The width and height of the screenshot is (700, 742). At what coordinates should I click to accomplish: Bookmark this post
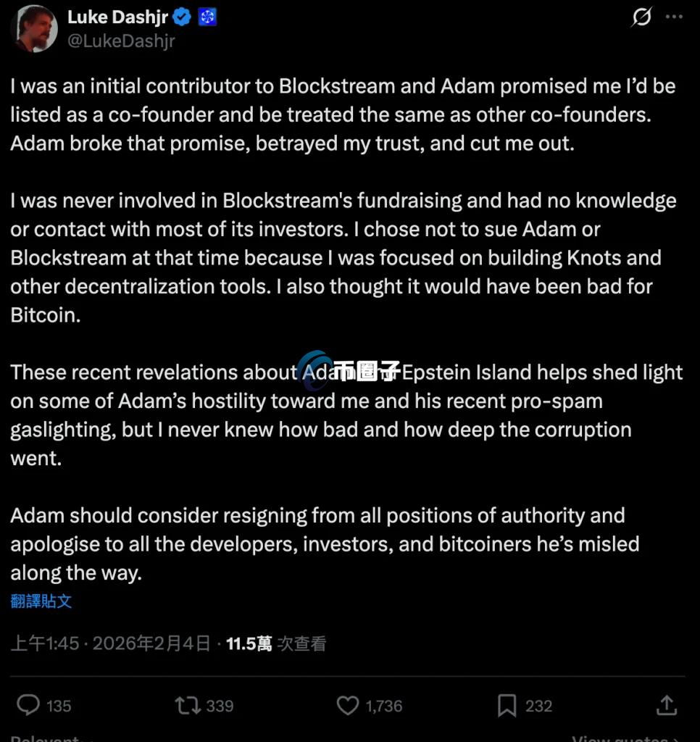[x=507, y=705]
